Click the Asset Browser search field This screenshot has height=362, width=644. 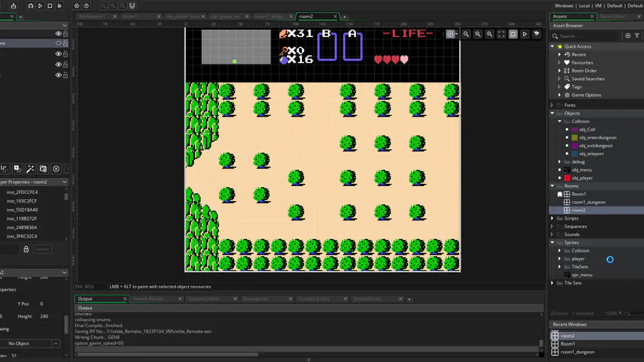point(588,36)
